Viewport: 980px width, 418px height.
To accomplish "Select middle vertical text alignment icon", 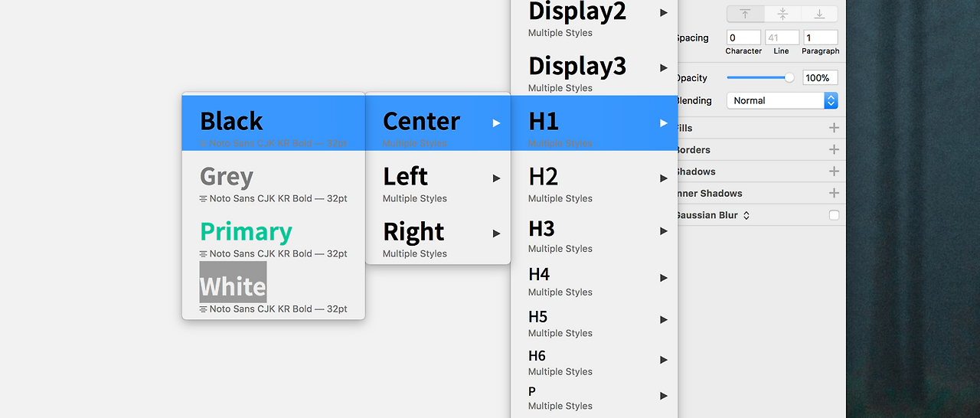I will point(782,14).
